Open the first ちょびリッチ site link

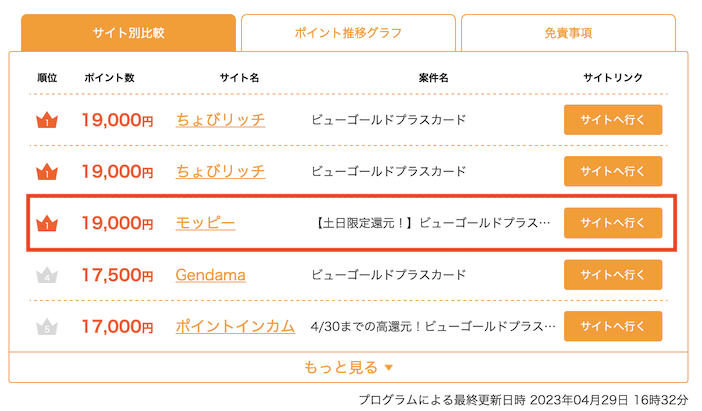[220, 120]
